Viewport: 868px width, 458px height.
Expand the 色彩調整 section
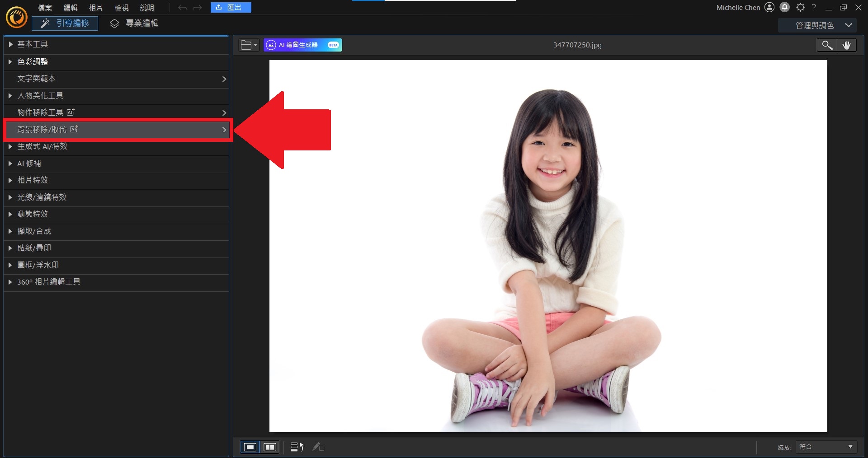[33, 62]
